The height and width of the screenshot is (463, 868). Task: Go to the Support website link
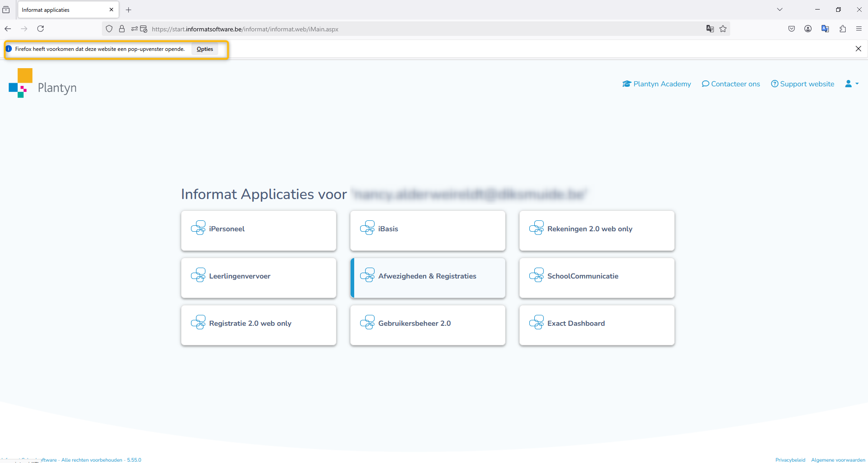point(803,84)
